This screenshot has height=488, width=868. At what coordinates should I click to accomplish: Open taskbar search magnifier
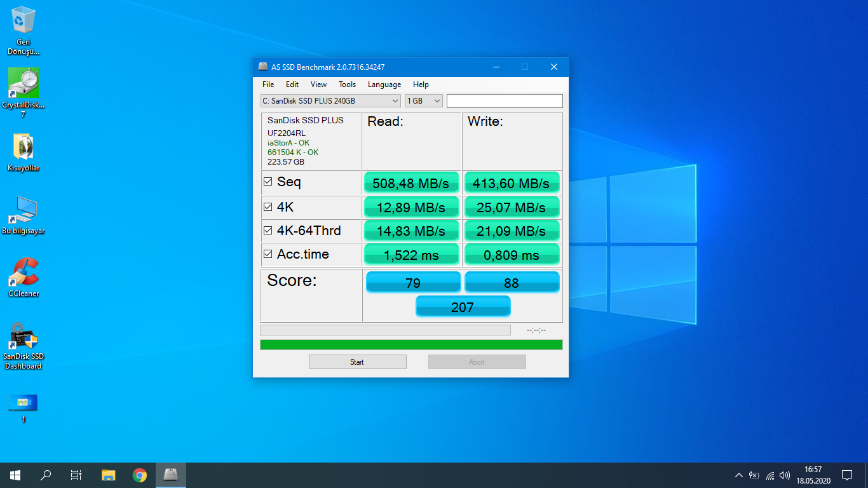(x=46, y=475)
